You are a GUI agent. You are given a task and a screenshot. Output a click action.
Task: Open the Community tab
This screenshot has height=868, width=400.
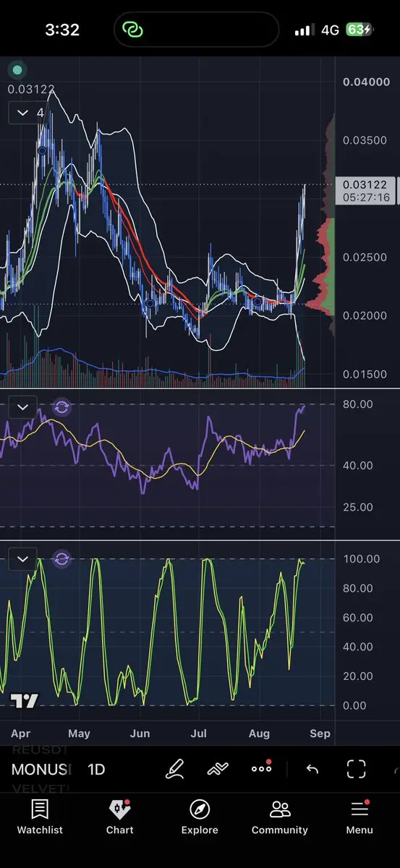tap(279, 817)
